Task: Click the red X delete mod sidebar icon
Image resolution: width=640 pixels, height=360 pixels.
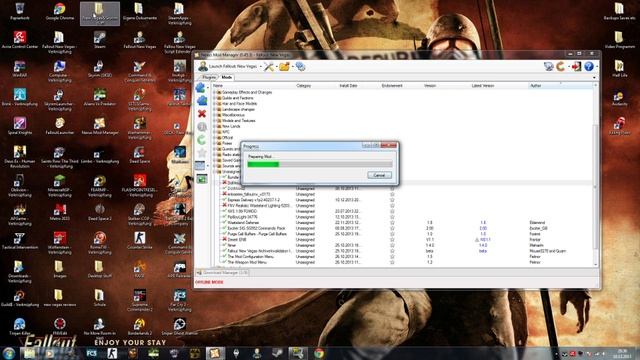Action: (202, 113)
